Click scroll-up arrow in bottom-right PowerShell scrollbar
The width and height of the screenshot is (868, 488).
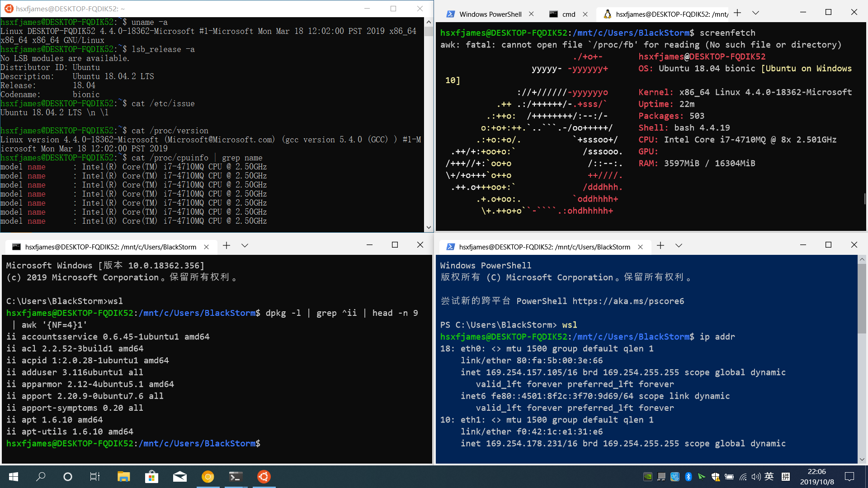tap(862, 259)
